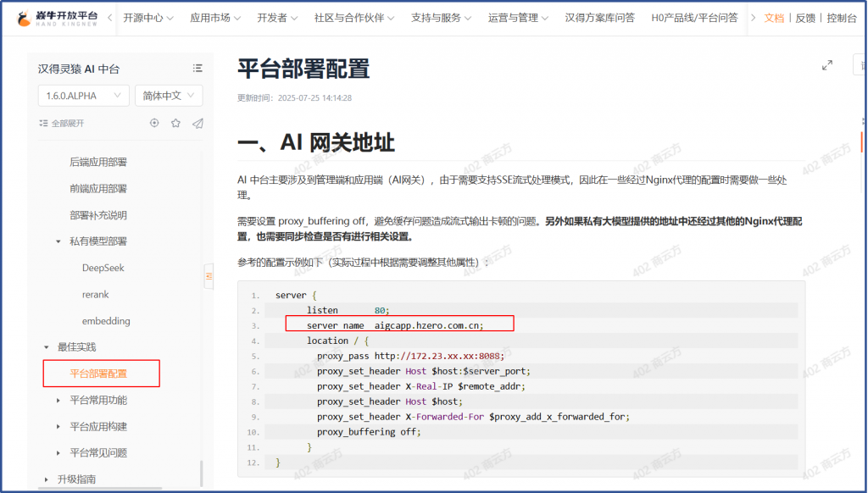
Task: Select DeepSeek in the sidebar tree
Action: click(101, 268)
